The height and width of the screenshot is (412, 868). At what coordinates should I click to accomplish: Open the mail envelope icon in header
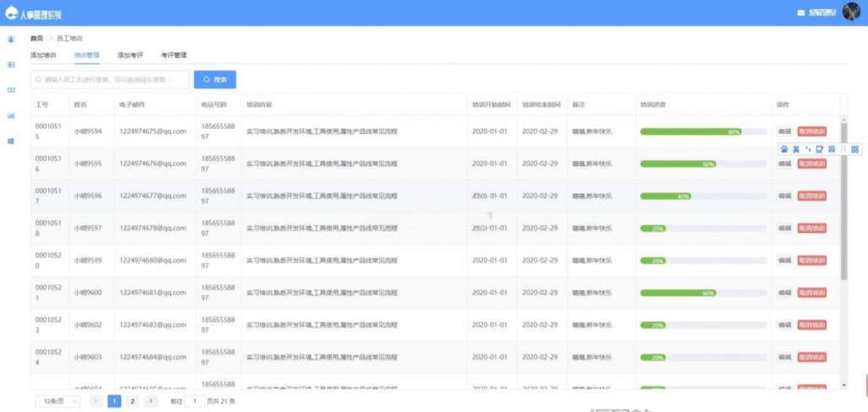(x=801, y=13)
